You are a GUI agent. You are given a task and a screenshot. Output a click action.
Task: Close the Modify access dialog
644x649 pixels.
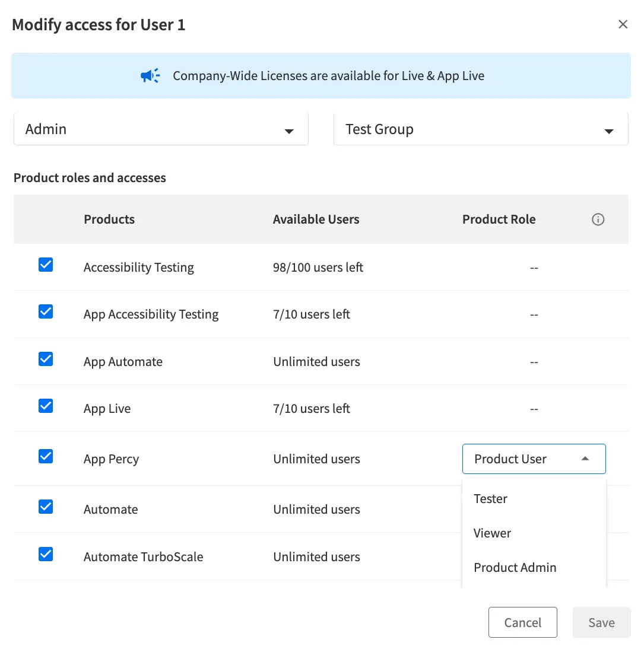[623, 24]
